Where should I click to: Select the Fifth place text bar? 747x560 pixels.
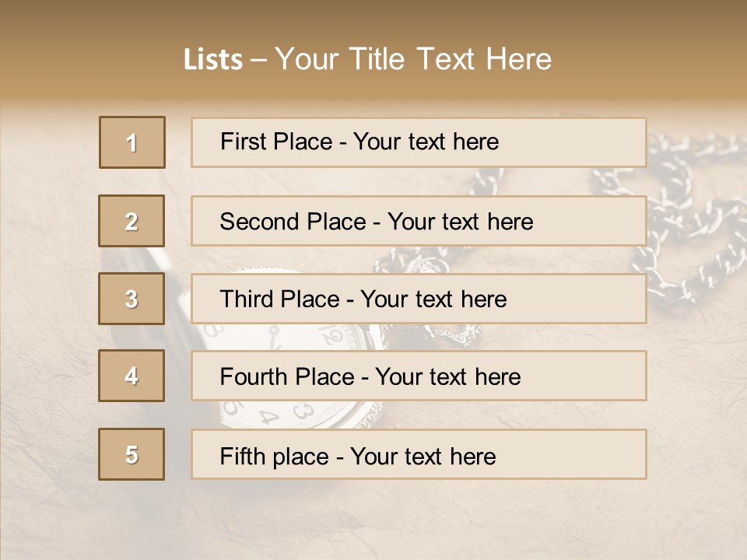(x=419, y=454)
